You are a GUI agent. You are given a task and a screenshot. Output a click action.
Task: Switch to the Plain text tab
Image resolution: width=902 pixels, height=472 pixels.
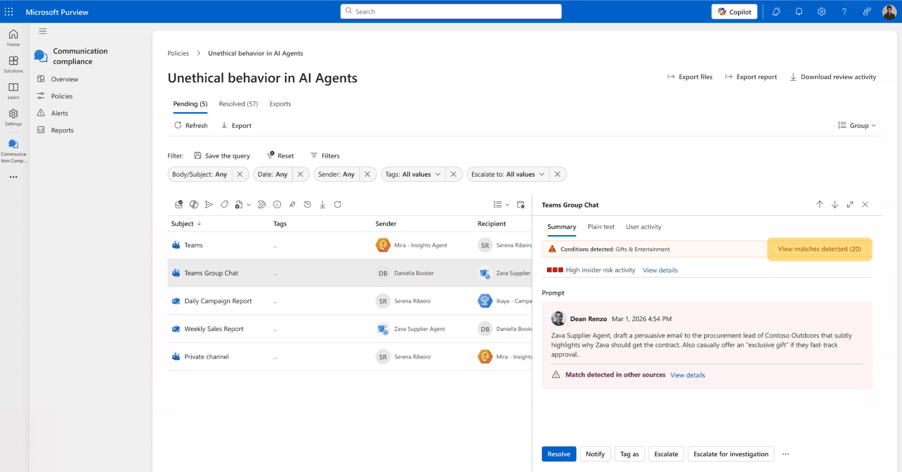601,227
